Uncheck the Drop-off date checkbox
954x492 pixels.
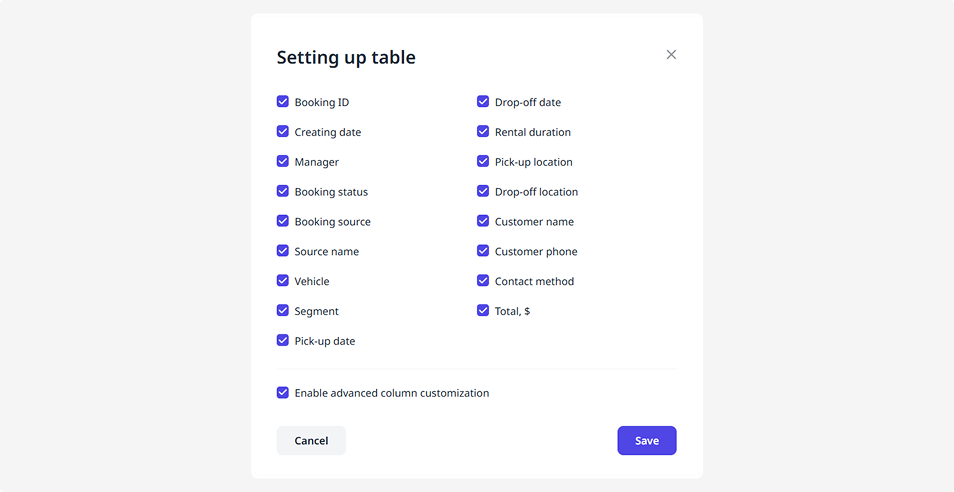483,102
